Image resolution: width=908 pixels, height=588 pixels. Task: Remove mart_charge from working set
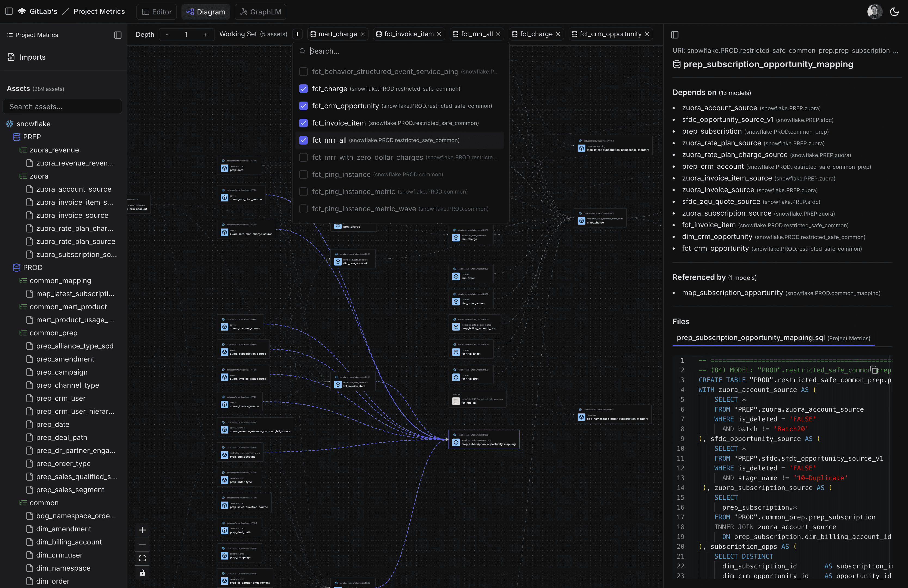(363, 34)
